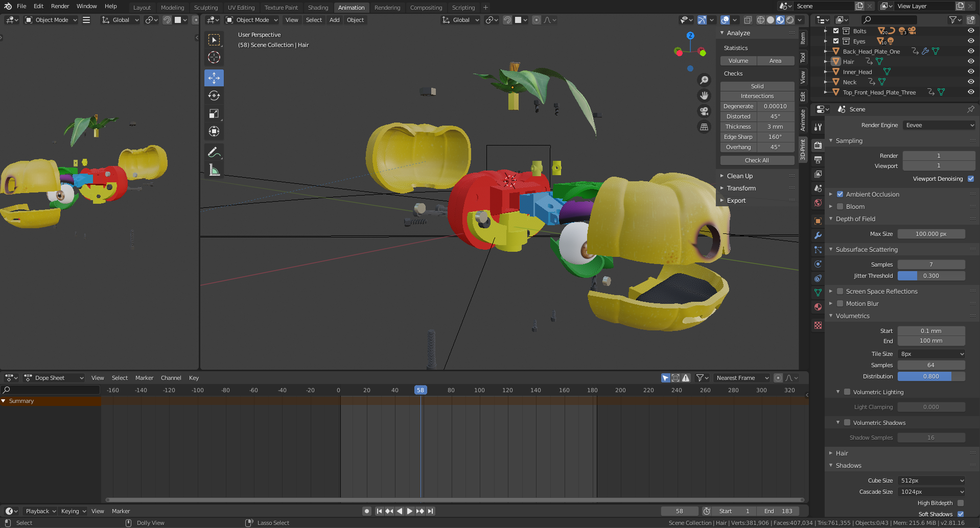Toggle auto keying record button

366,511
